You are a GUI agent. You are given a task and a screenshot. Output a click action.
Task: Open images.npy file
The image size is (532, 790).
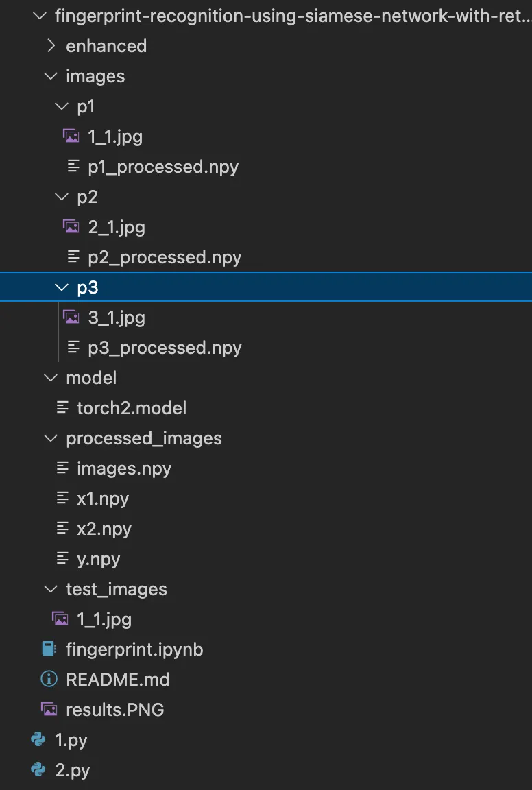pyautogui.click(x=123, y=468)
